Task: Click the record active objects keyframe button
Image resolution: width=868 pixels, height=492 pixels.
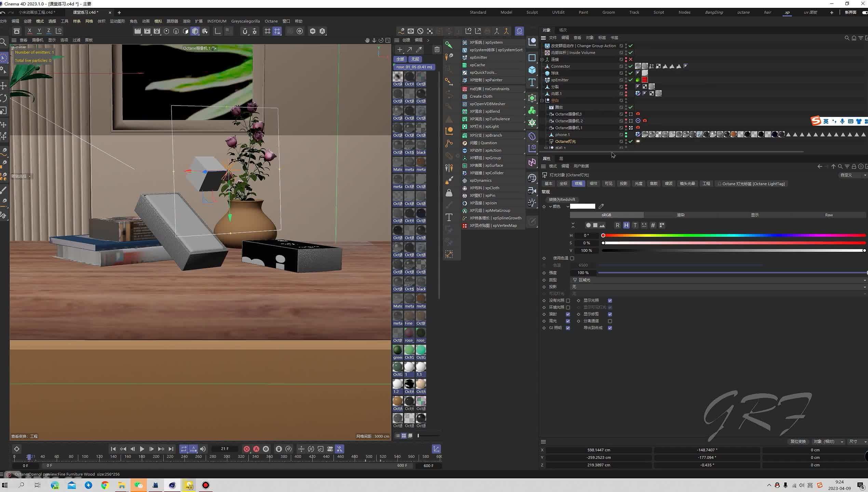Action: tap(247, 449)
